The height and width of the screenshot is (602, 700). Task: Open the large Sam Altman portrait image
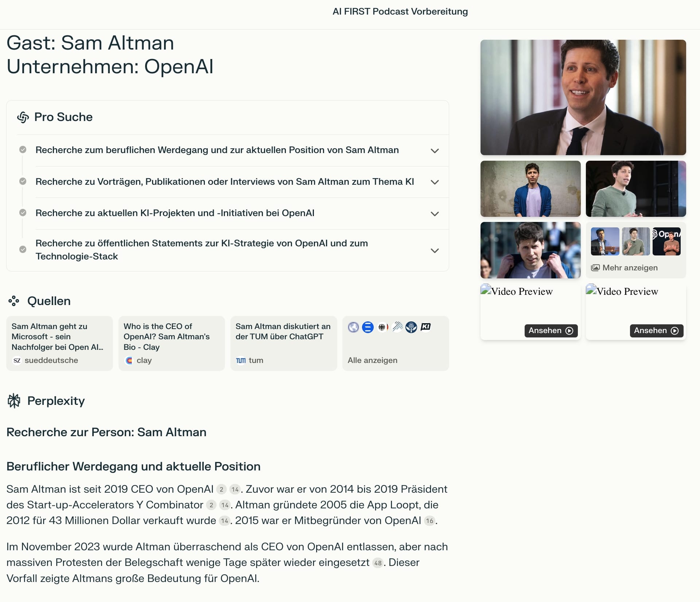coord(583,97)
